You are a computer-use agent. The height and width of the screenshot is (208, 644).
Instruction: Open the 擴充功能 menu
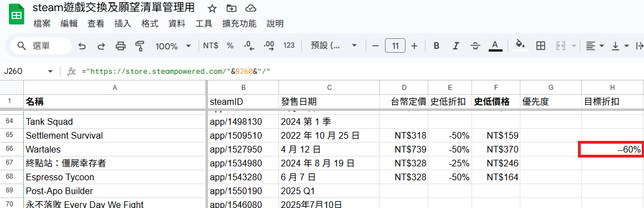240,23
